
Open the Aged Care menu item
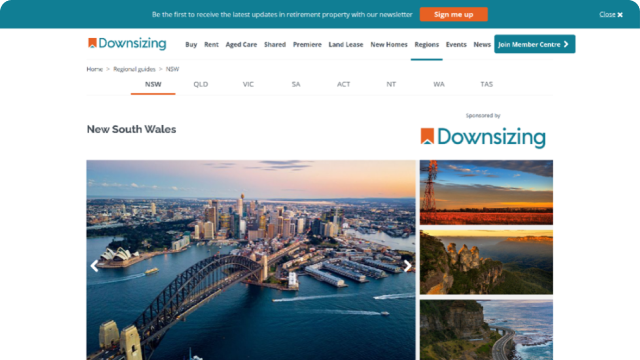point(241,44)
